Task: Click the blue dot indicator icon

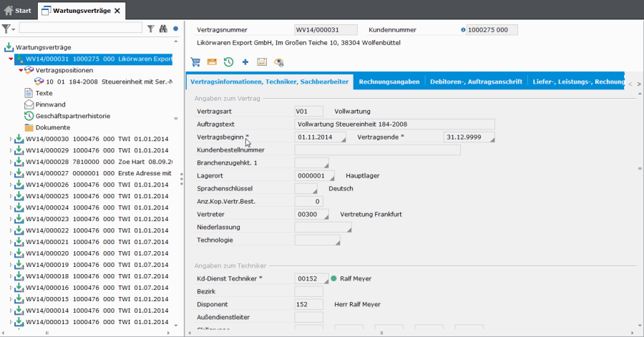Action: [175, 29]
